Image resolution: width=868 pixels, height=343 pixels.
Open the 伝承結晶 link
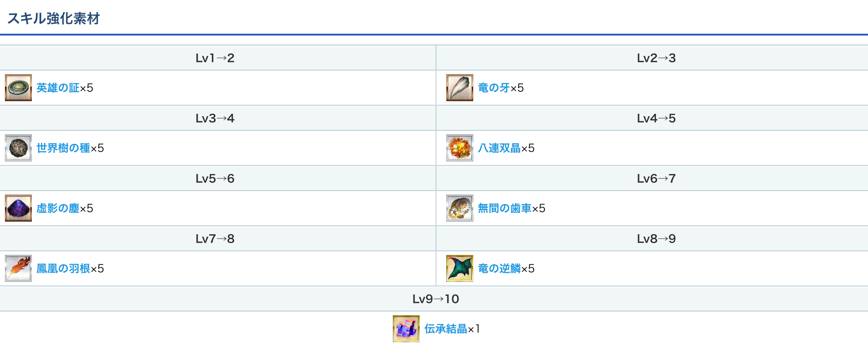coord(446,329)
